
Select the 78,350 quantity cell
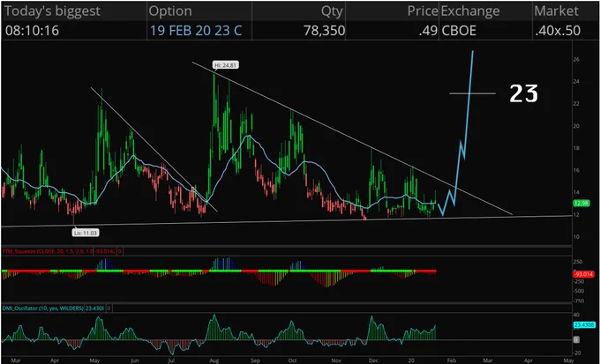coord(324,31)
